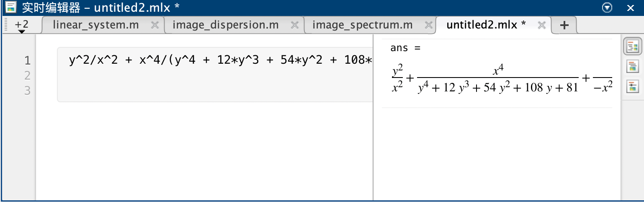644x202 pixels.
Task: Close the image_spectrum.m tab
Action: 428,25
